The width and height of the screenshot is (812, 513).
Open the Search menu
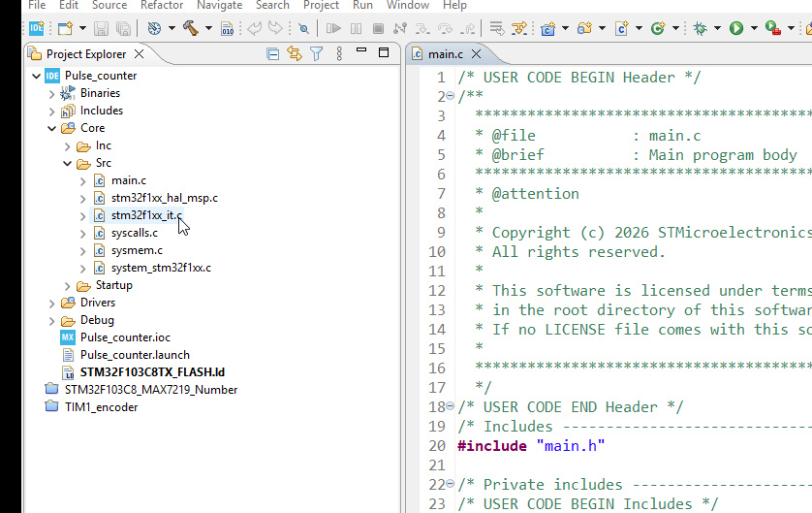272,5
